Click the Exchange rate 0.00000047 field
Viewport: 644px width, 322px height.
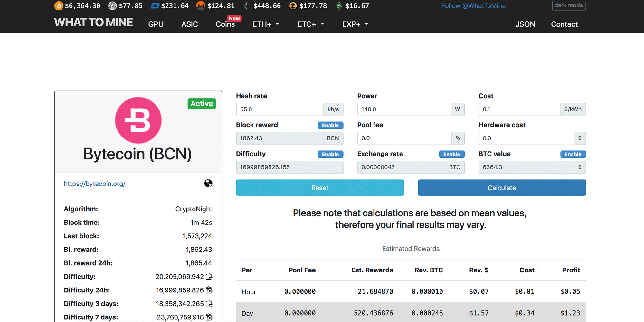point(401,167)
